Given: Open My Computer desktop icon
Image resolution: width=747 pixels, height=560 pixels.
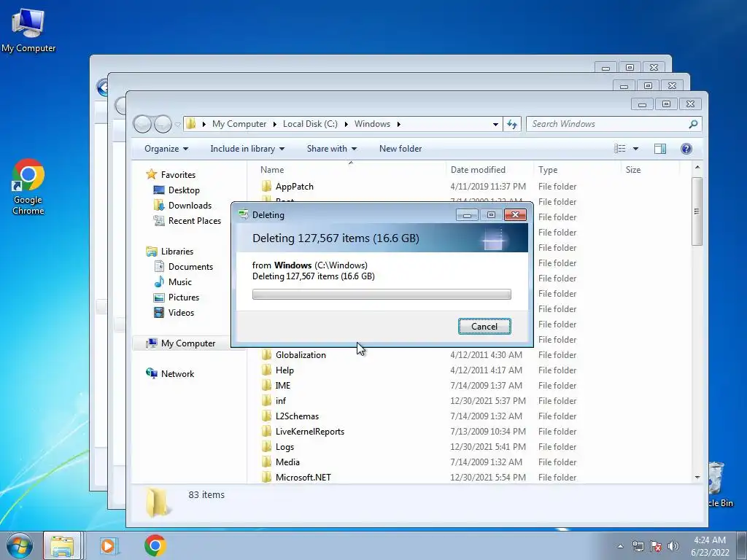Looking at the screenshot, I should coord(28,29).
